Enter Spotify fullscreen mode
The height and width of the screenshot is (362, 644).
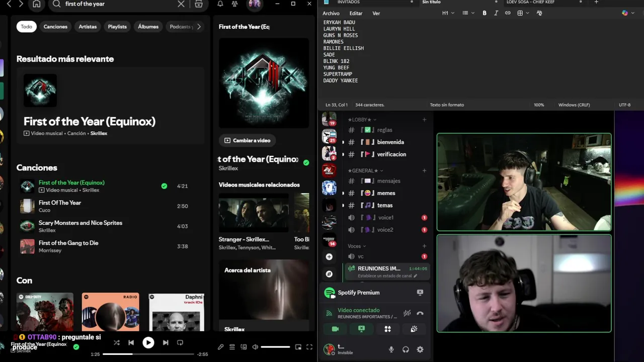point(309,347)
